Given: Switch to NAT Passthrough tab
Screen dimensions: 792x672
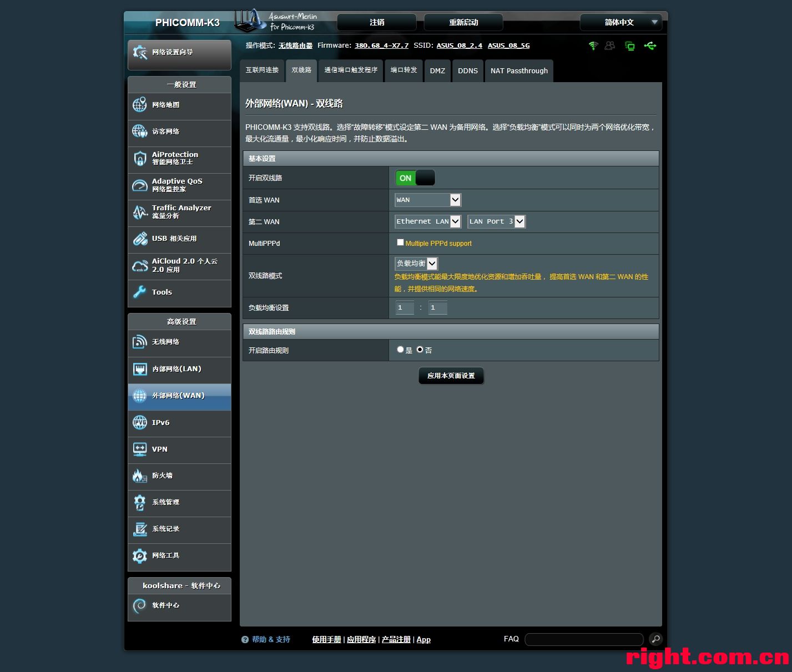Looking at the screenshot, I should point(519,70).
